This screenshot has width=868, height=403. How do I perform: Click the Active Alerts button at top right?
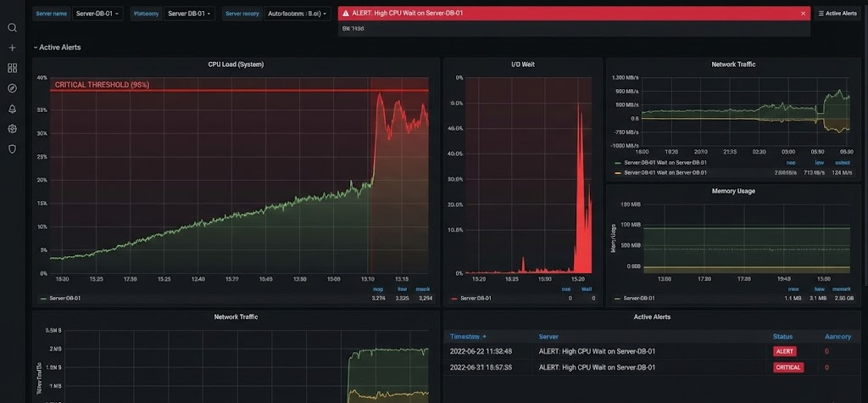pyautogui.click(x=837, y=14)
